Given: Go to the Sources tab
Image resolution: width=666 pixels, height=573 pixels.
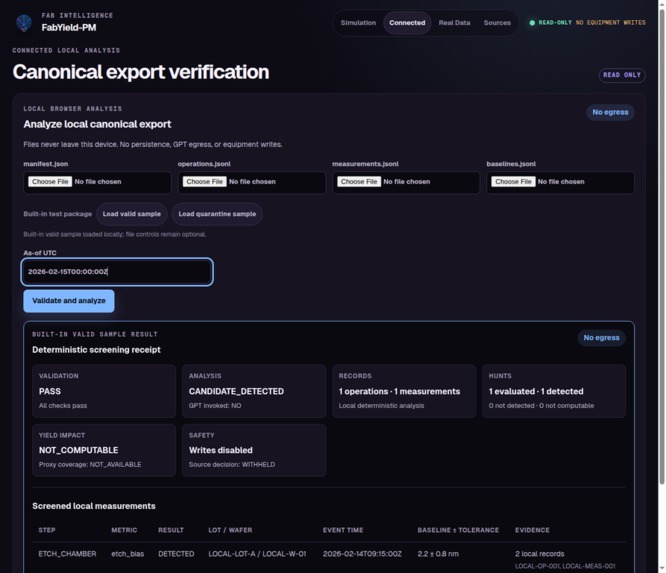Looking at the screenshot, I should click(497, 23).
